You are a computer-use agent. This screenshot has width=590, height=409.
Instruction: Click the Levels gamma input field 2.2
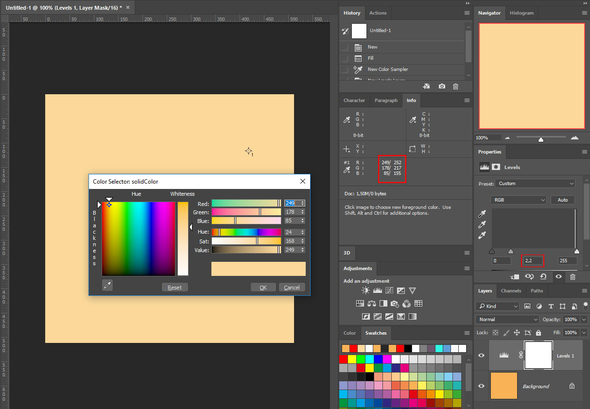point(532,261)
